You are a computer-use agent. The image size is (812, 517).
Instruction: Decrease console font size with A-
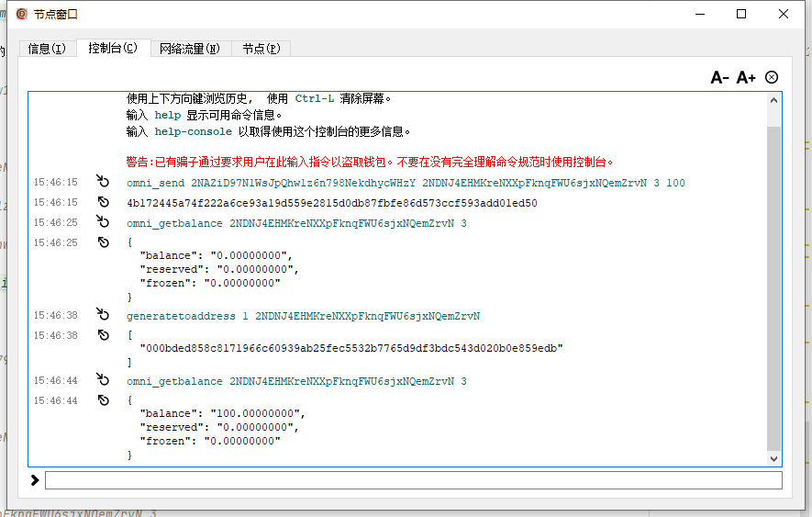tap(719, 78)
